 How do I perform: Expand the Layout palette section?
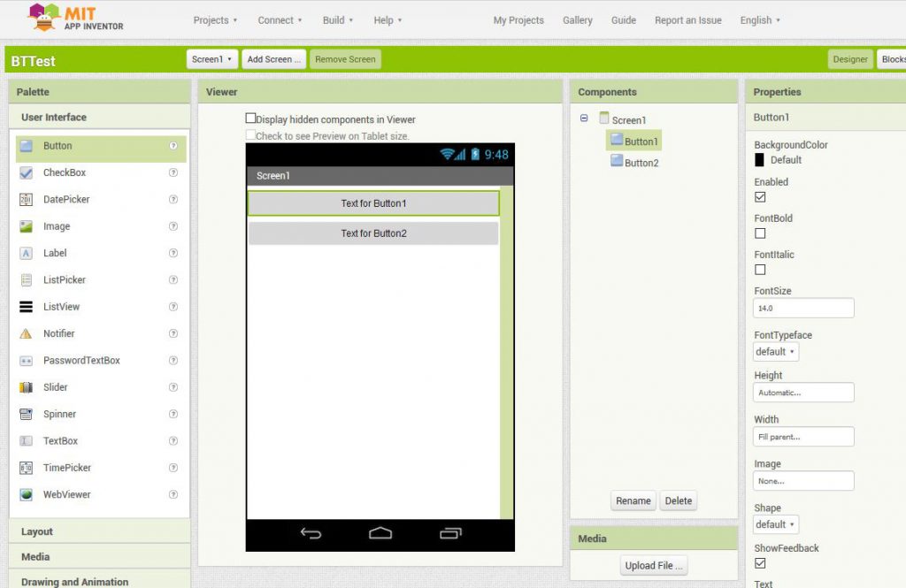point(99,531)
